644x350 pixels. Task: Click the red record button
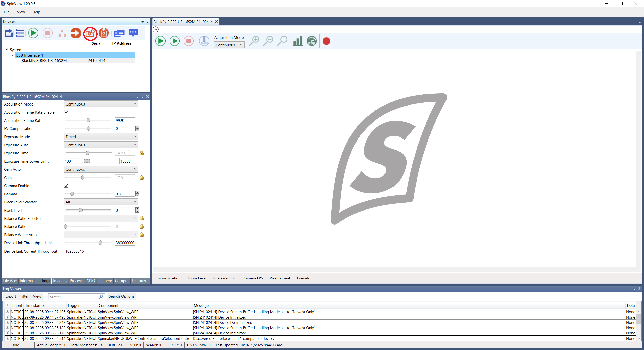(x=326, y=41)
